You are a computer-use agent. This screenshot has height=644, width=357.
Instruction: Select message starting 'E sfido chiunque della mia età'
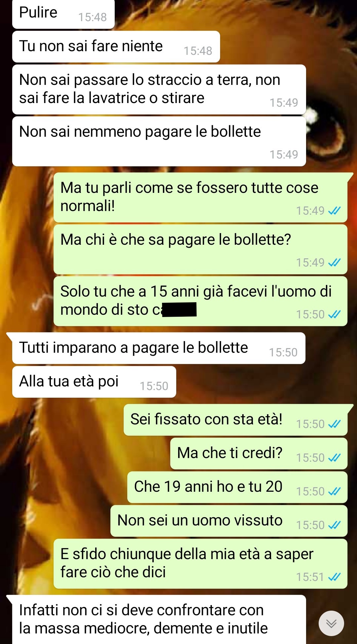click(x=200, y=564)
